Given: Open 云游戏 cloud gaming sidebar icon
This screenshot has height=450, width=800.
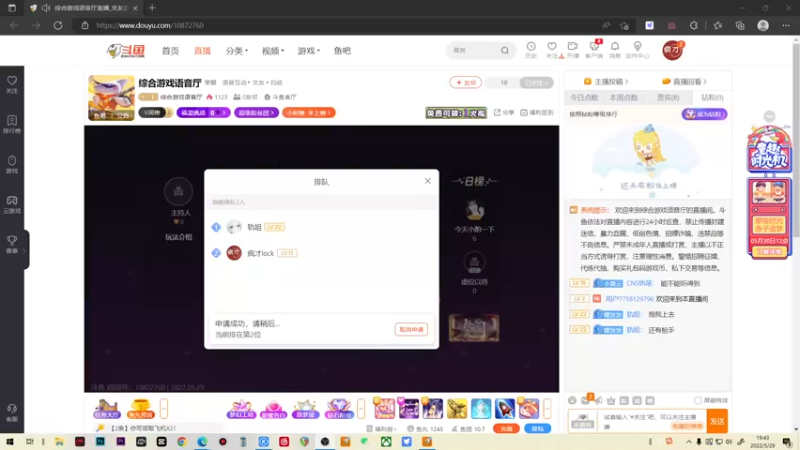Looking at the screenshot, I should [12, 204].
